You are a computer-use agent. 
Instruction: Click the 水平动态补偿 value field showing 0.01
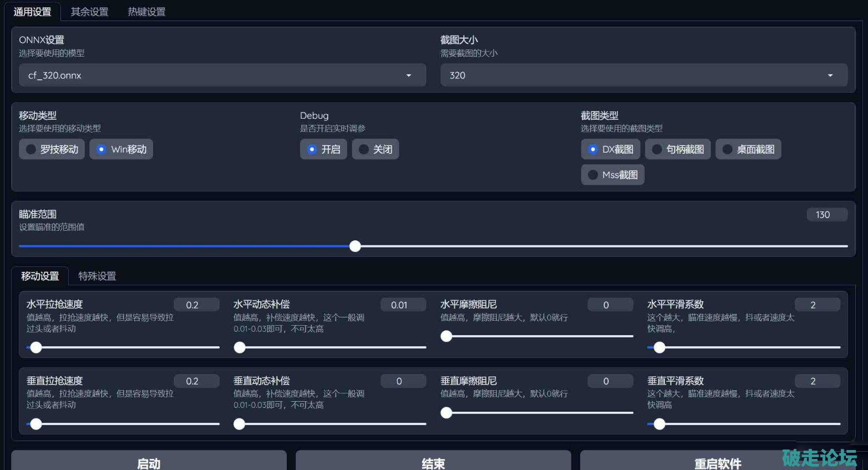(x=403, y=305)
